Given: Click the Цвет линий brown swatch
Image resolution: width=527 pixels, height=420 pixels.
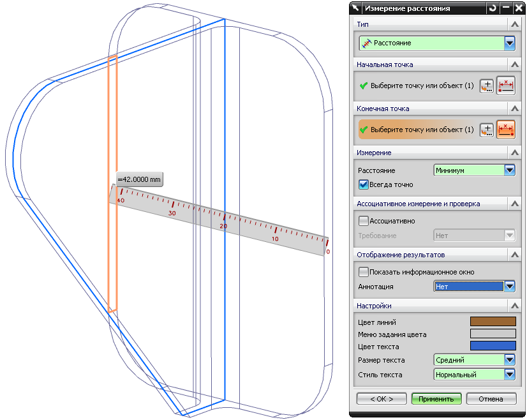Looking at the screenshot, I should coord(493,322).
